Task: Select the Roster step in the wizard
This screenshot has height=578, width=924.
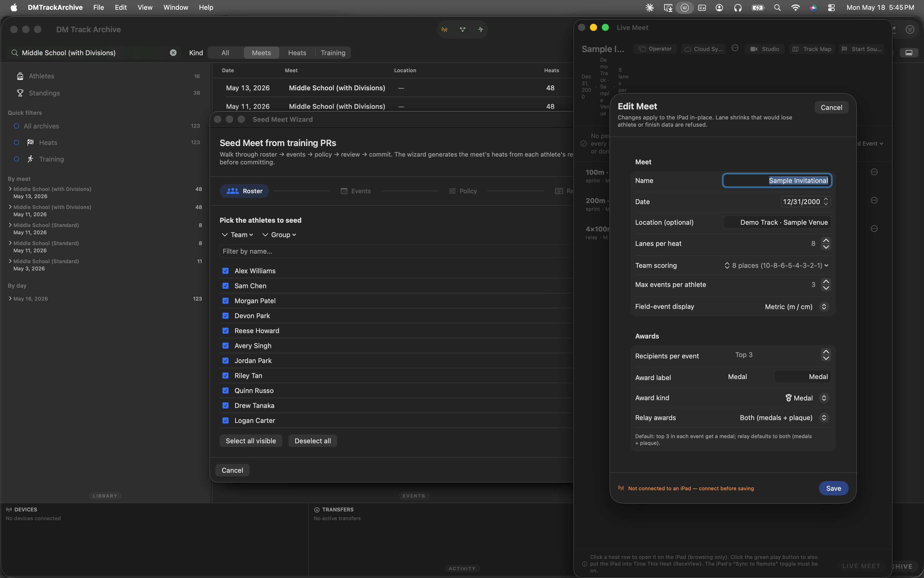Action: click(x=244, y=191)
